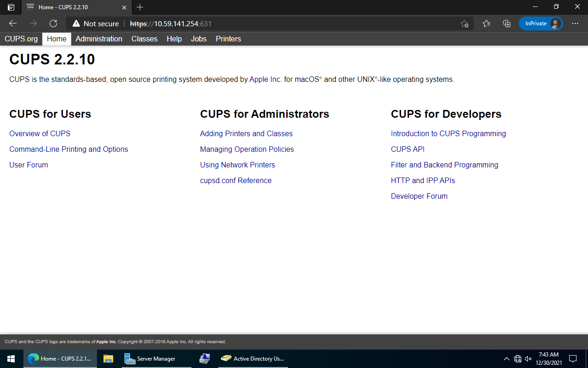Click the Not secure warning icon
588x368 pixels.
[x=76, y=23]
